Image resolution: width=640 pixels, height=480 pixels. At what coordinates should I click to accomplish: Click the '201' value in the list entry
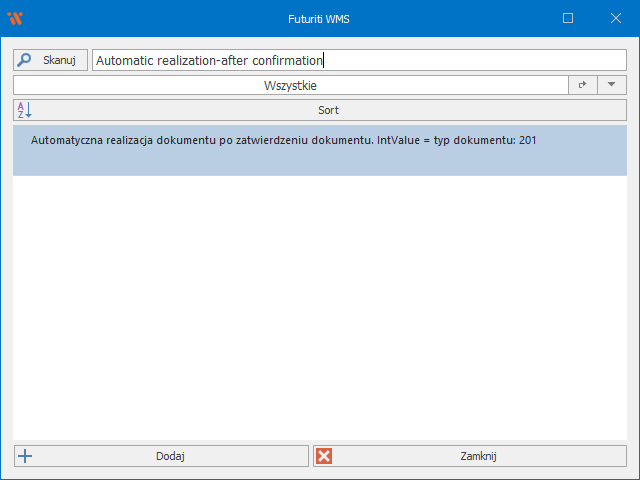click(x=527, y=141)
